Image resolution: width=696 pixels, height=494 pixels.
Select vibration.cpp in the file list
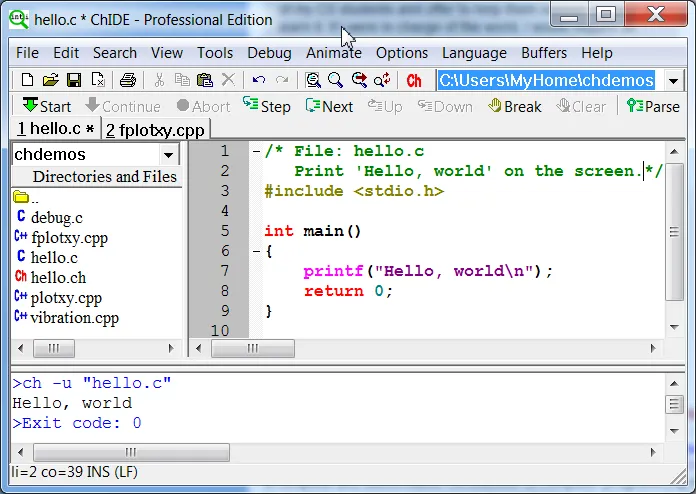[x=74, y=317]
